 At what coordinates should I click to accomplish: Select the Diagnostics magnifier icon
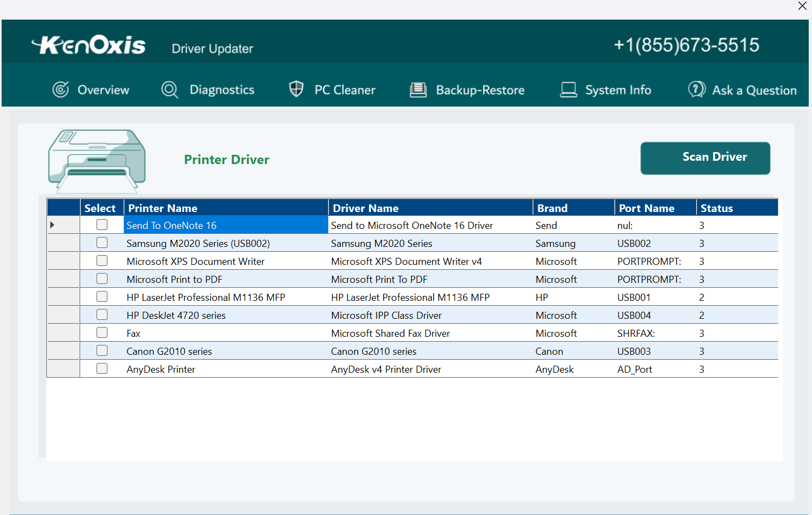170,89
